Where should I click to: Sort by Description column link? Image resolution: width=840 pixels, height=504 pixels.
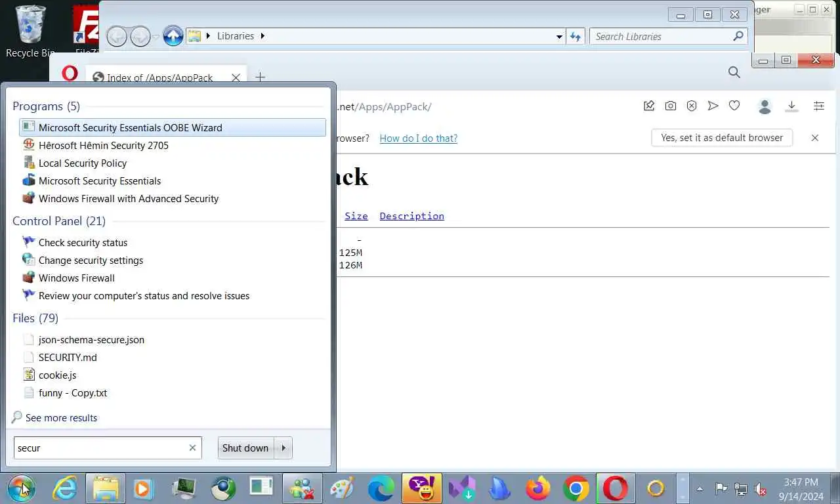(412, 216)
